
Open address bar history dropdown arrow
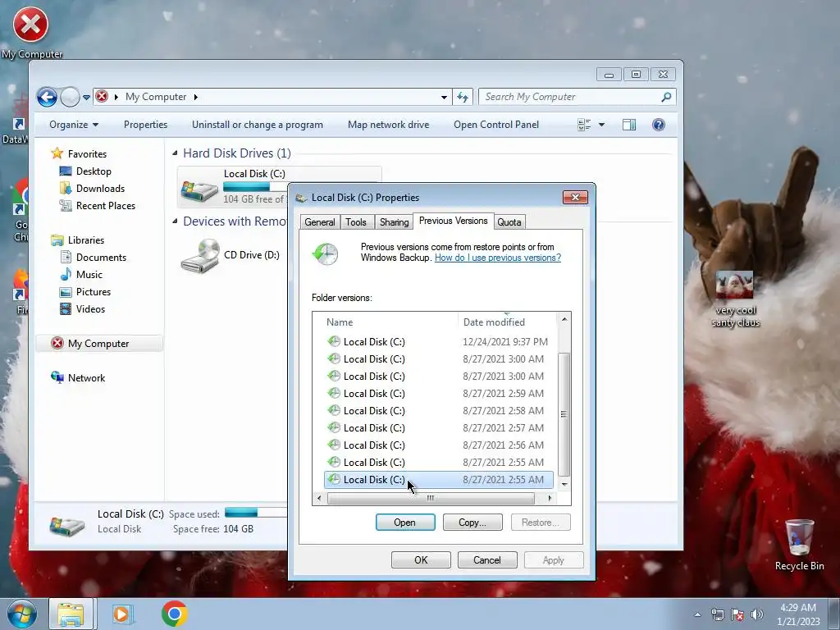[444, 97]
